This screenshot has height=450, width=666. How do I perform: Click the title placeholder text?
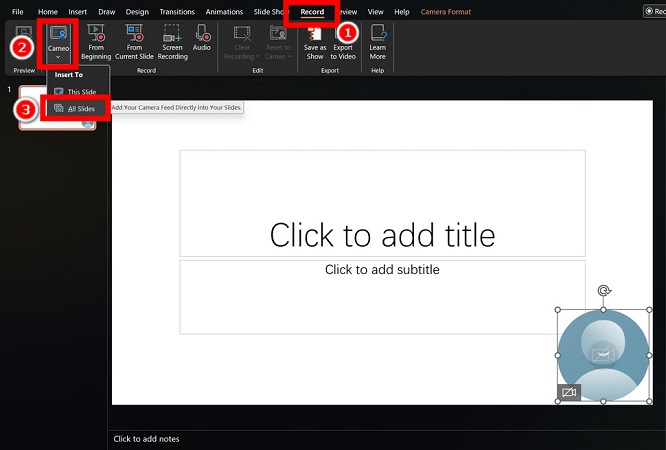pos(382,235)
